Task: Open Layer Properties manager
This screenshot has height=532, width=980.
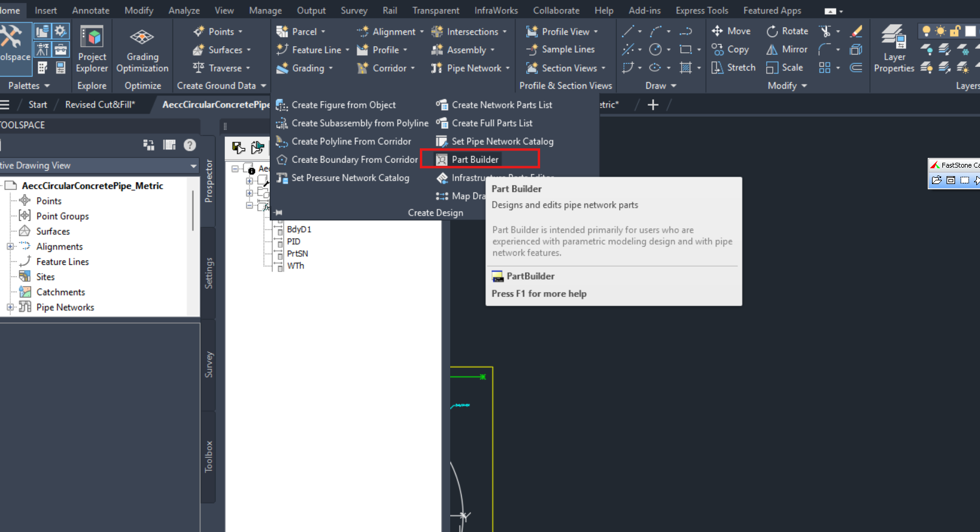Action: [x=894, y=50]
